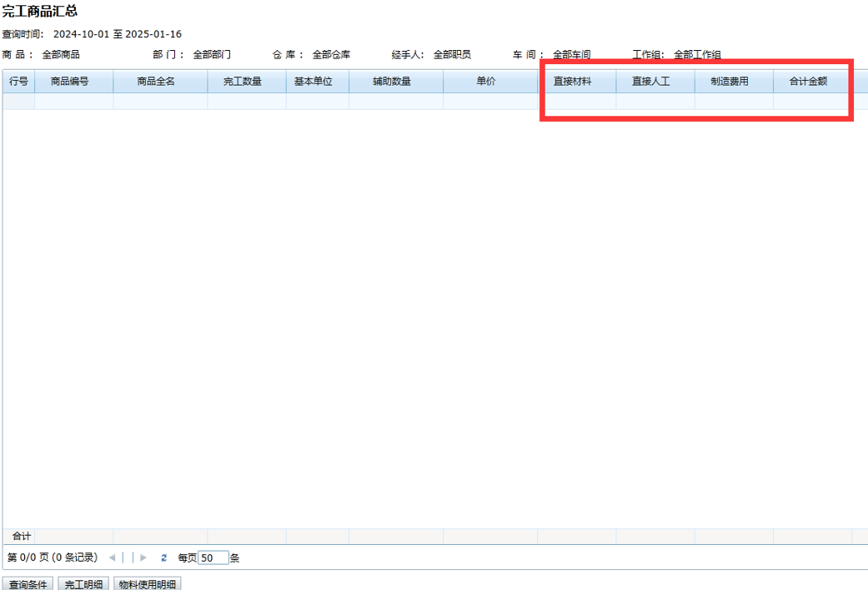Sort by 完工数量 column header
This screenshot has width=868, height=590.
[x=246, y=82]
